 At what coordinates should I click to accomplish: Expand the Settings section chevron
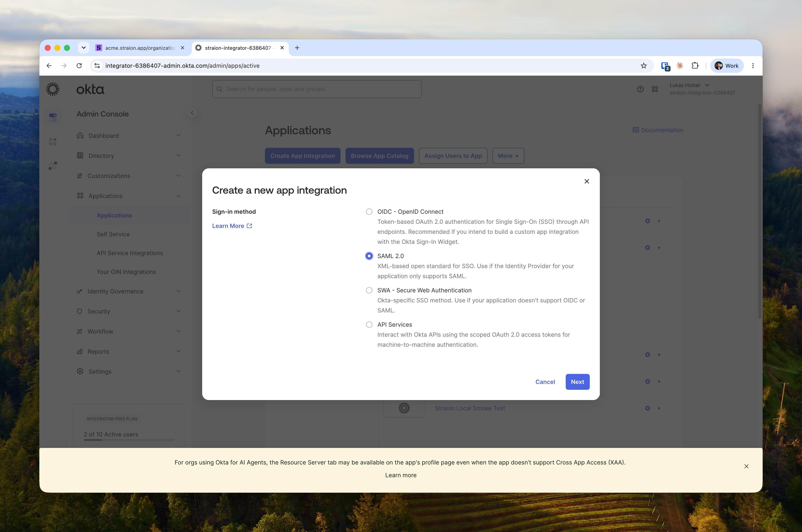178,371
